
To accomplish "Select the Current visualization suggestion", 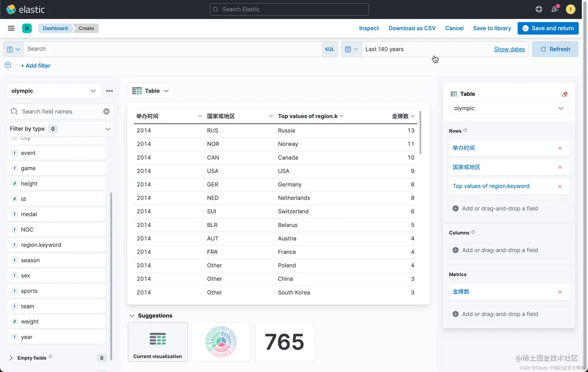I will pos(157,342).
